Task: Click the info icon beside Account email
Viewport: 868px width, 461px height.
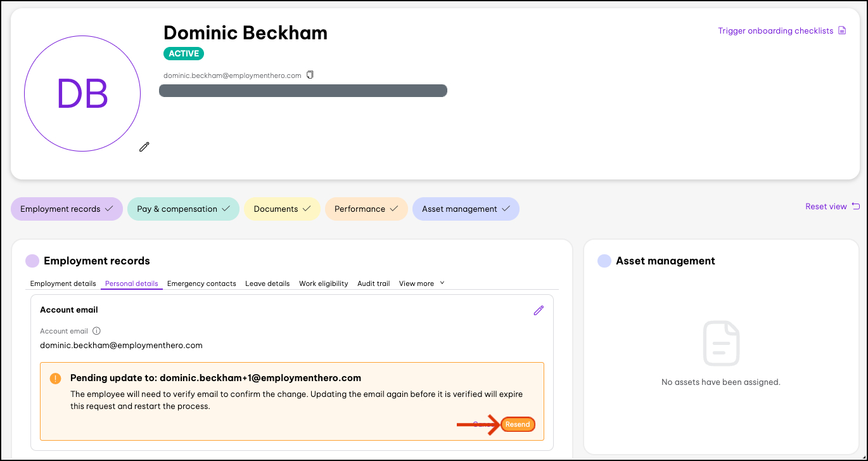Action: point(96,330)
